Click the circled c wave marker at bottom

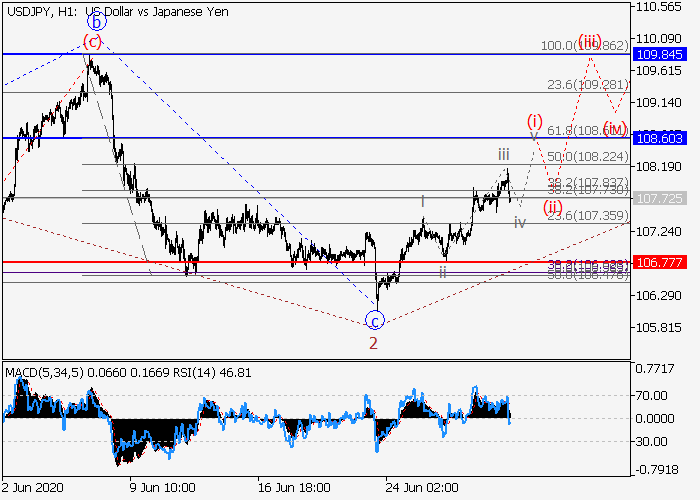[374, 320]
